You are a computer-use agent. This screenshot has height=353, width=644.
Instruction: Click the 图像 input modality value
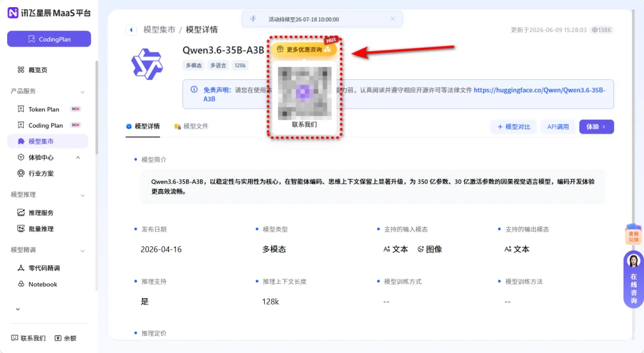tap(429, 249)
